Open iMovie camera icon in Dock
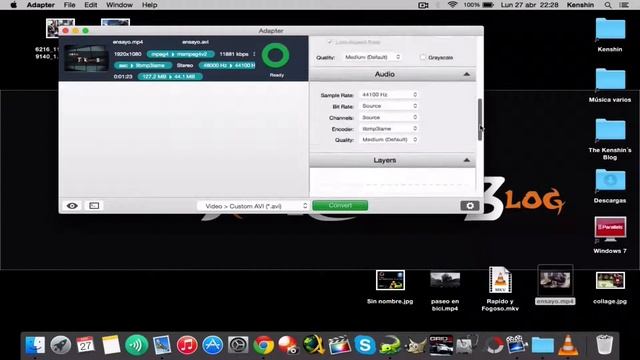 (x=517, y=345)
